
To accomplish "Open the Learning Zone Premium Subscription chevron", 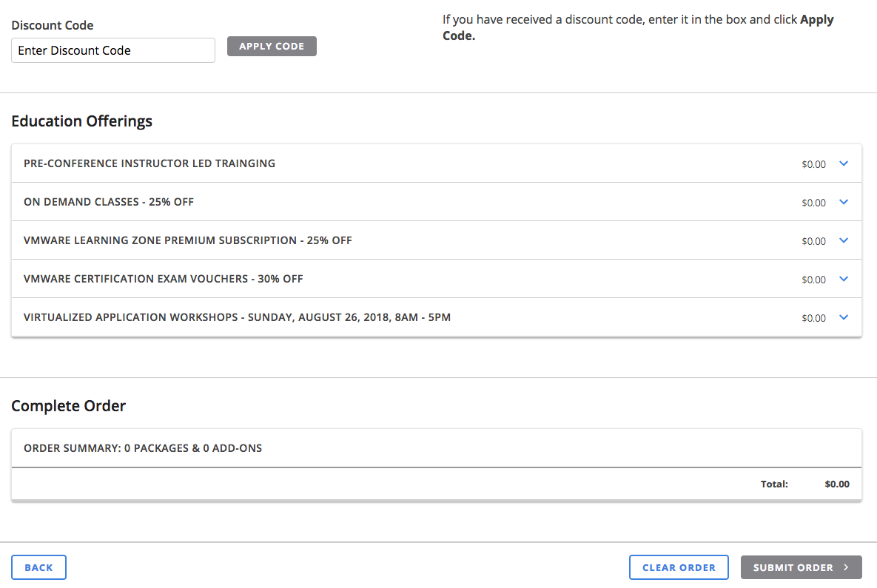I will (844, 240).
